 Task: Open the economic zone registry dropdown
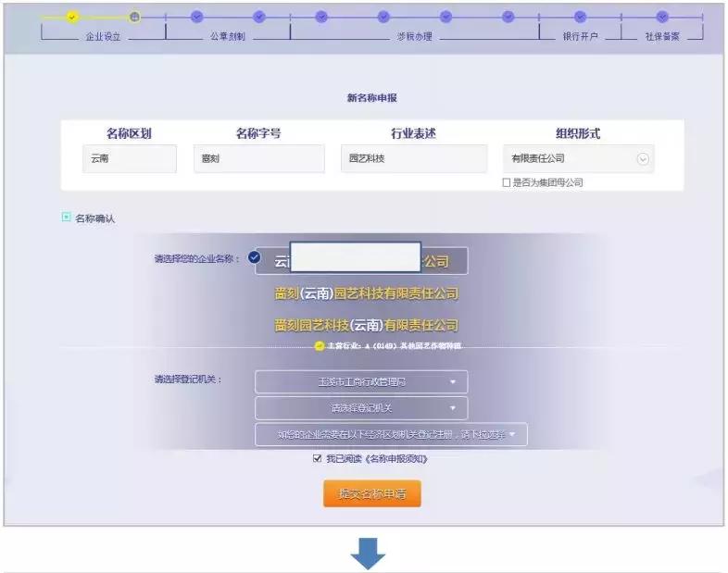click(x=391, y=434)
